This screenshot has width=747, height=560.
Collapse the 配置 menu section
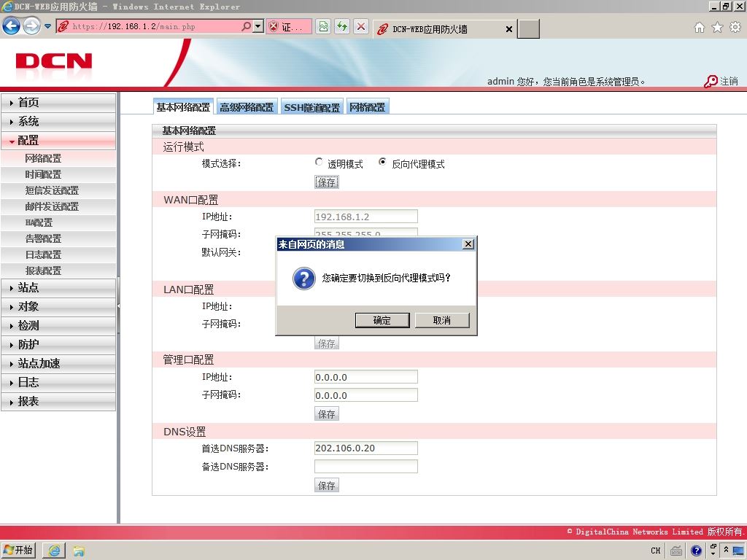pos(58,141)
